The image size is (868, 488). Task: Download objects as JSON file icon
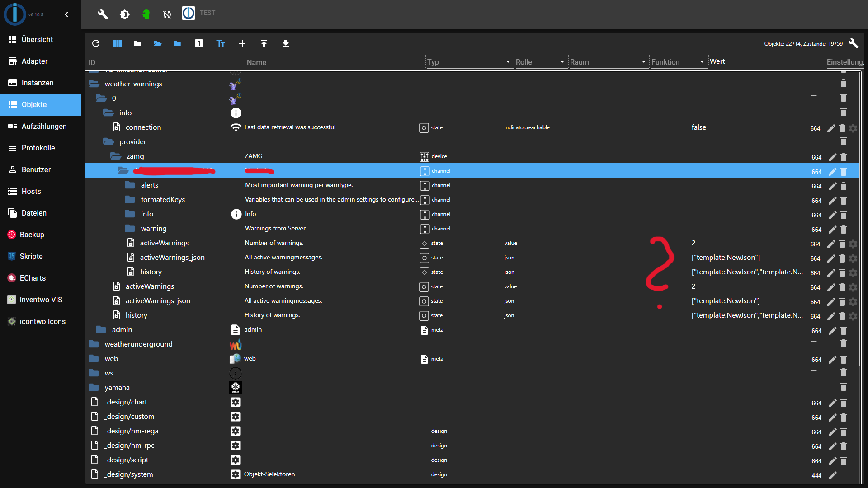pos(286,43)
